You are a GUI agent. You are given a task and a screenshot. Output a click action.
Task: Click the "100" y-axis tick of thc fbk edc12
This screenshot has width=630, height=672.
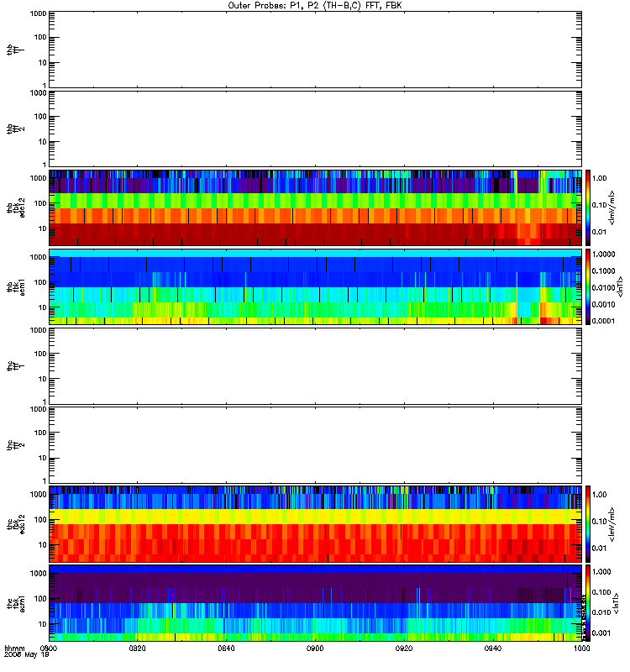click(x=40, y=520)
